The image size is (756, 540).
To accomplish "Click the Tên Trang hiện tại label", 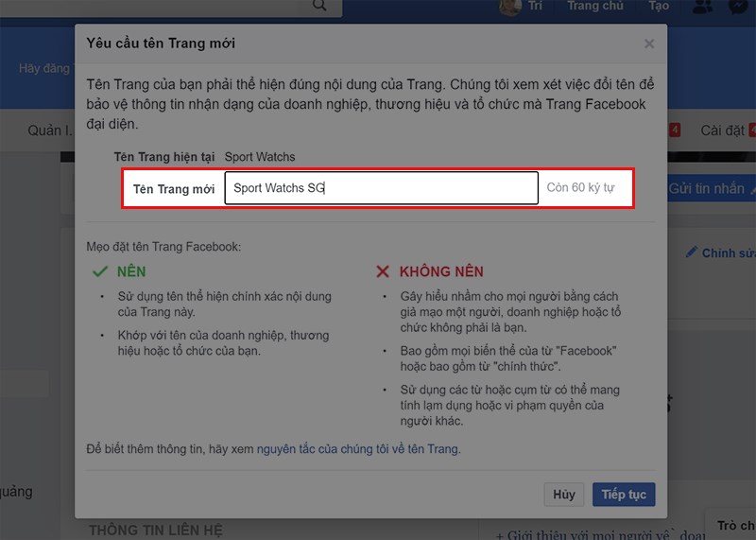I will pyautogui.click(x=163, y=157).
